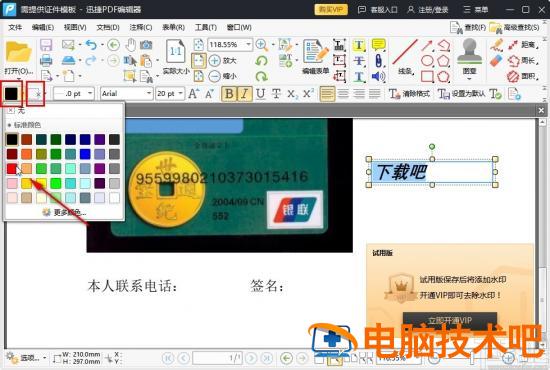Screen dimensions: 550x370
Task: Select the paperclip attach file tool
Action: click(x=378, y=60)
